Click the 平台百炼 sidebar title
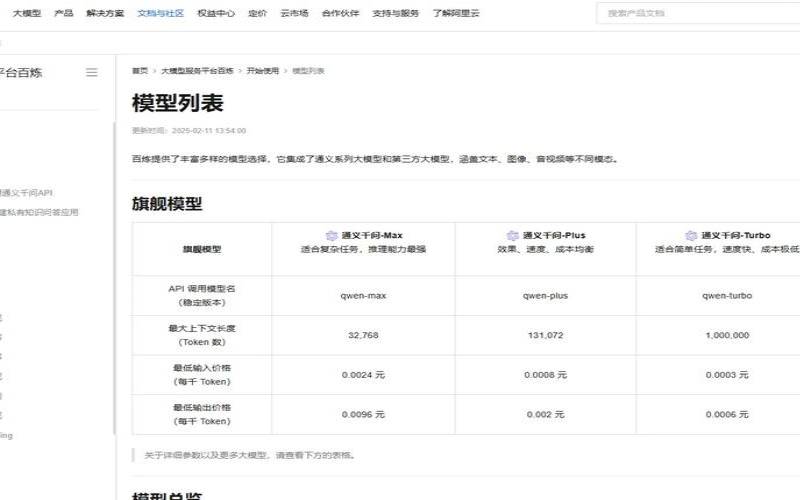Screen dimensions: 800x500 [x=21, y=72]
